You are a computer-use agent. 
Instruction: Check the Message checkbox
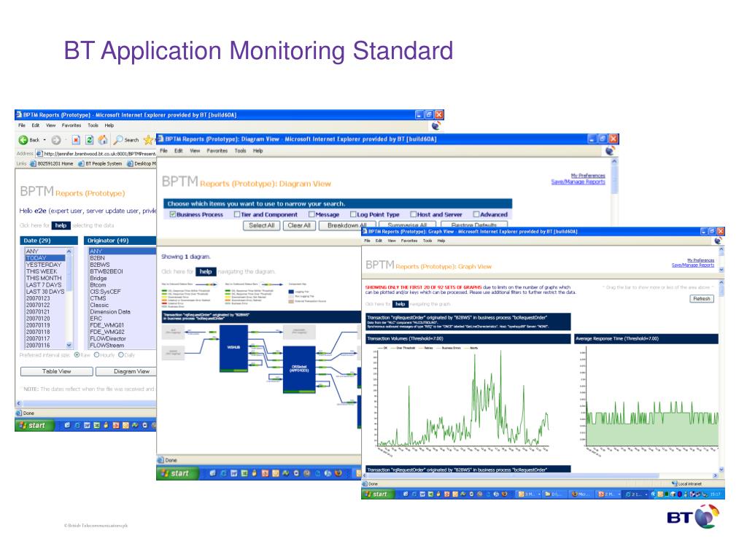click(311, 215)
